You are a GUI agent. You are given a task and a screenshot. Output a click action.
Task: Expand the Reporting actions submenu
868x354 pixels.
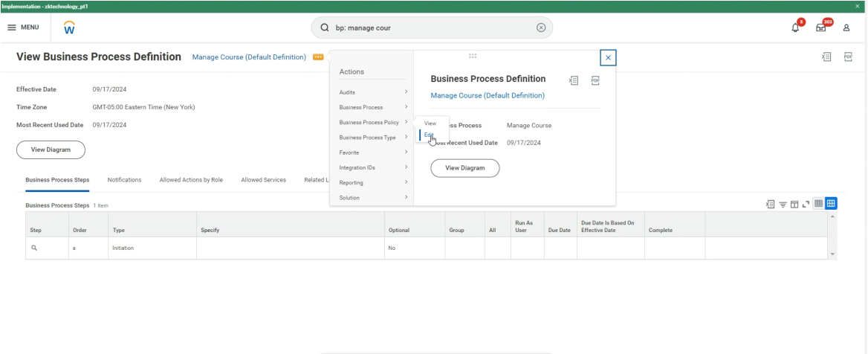(x=372, y=182)
